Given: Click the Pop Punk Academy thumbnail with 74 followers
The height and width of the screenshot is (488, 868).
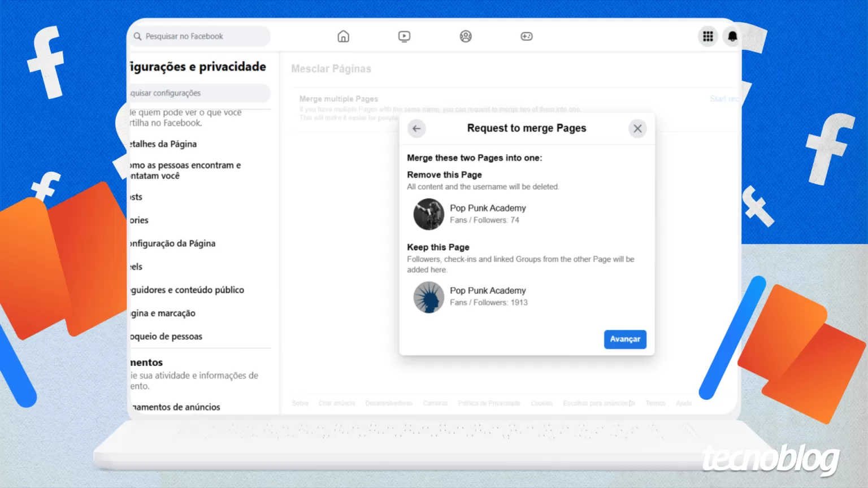Looking at the screenshot, I should (429, 214).
